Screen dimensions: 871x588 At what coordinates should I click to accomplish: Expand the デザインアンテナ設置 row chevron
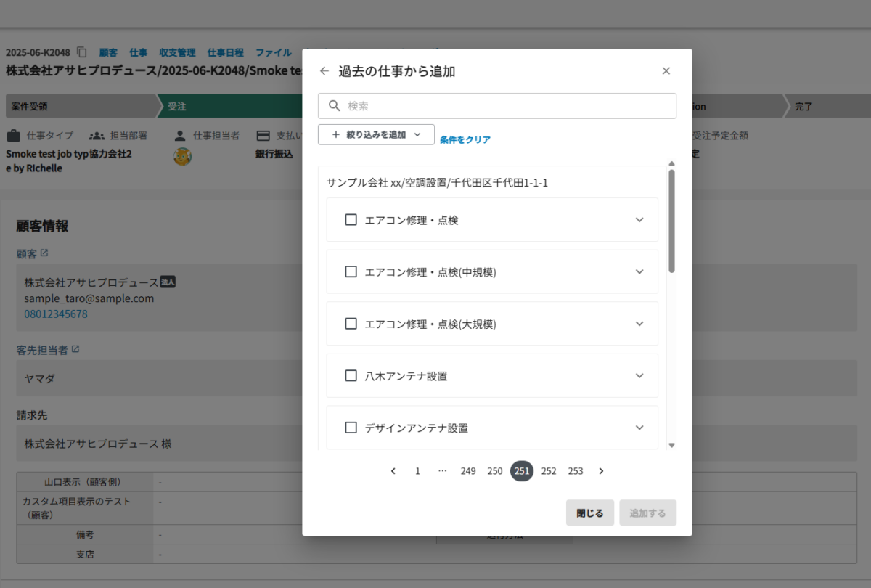(639, 428)
